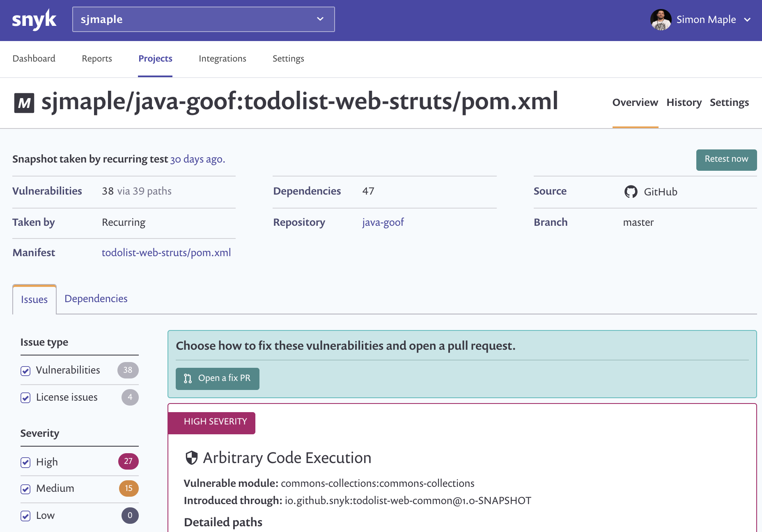Click the Maven project type icon
This screenshot has width=762, height=532.
[x=24, y=103]
